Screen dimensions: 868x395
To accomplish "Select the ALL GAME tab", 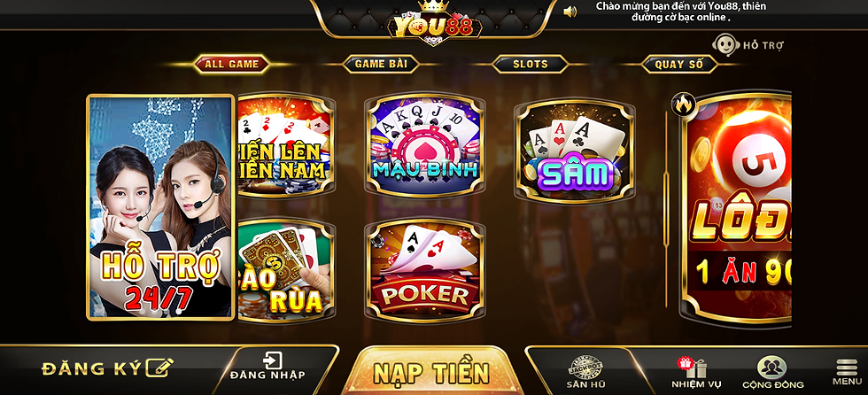I will pyautogui.click(x=231, y=64).
